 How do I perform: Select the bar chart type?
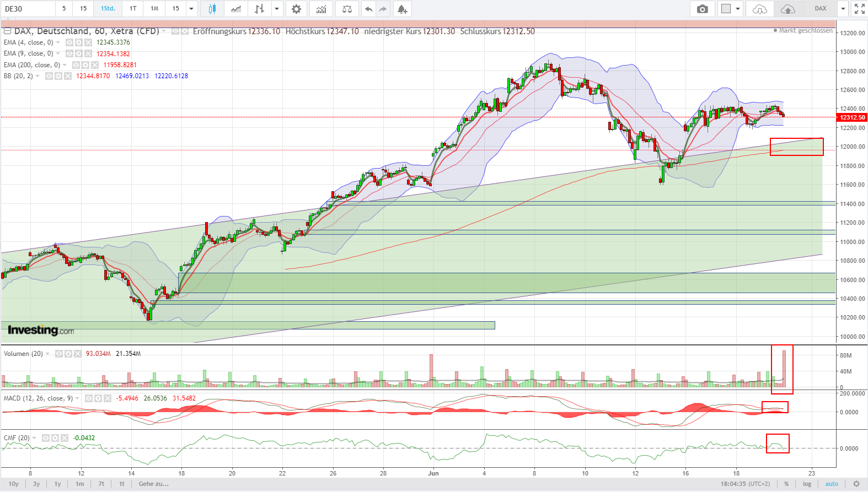[x=259, y=9]
